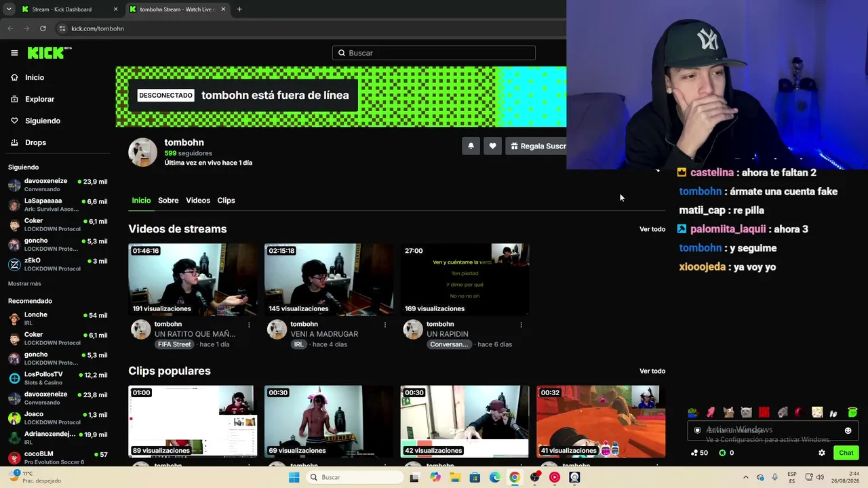Play the 01:00 clip with 89 views
The height and width of the screenshot is (488, 868).
pyautogui.click(x=193, y=422)
